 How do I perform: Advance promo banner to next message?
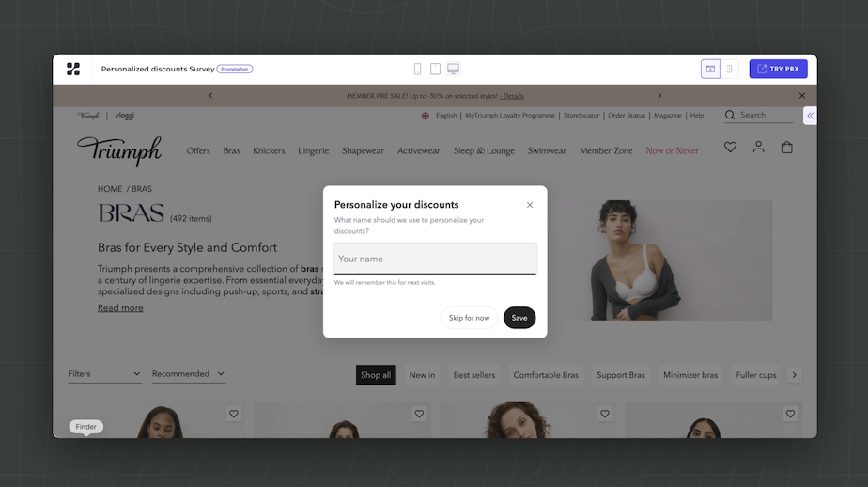click(659, 95)
